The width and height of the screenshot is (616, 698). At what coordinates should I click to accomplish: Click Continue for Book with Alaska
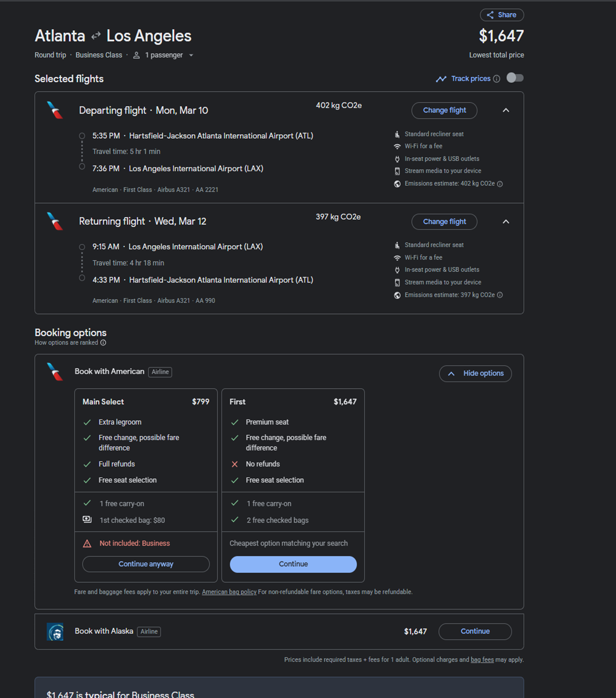click(475, 631)
